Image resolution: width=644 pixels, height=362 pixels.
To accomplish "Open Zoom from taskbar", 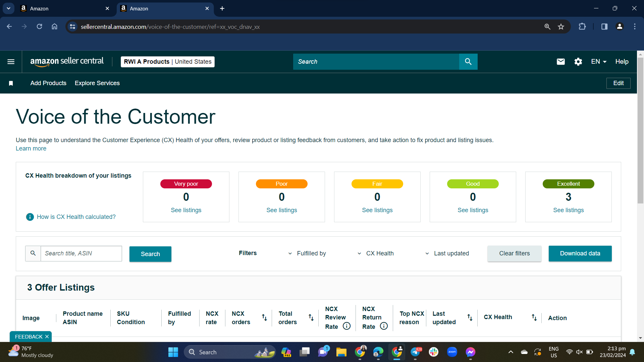I will tap(452, 352).
